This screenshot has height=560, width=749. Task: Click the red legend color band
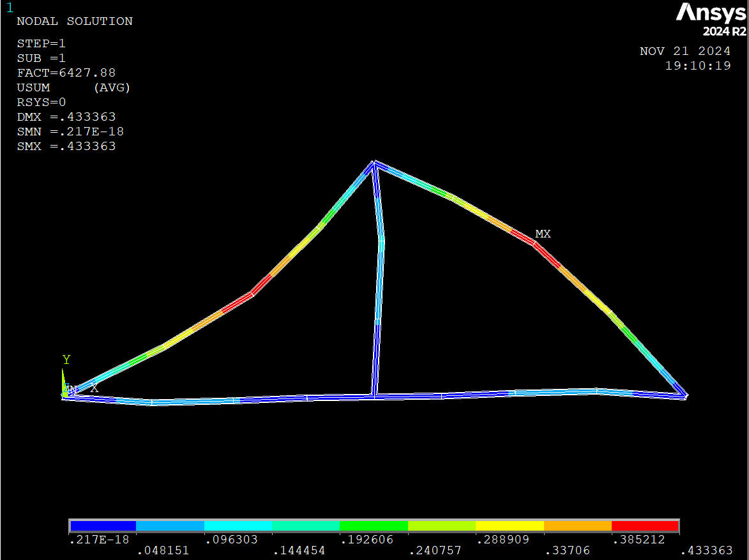645,526
